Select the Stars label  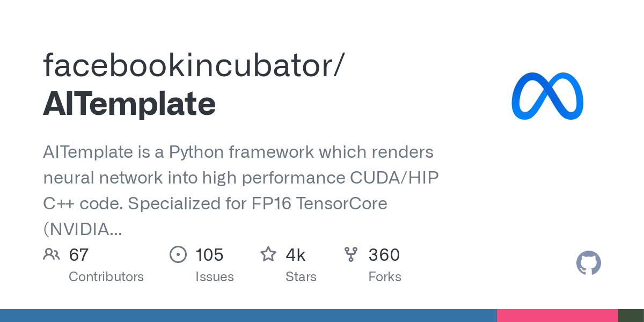(x=301, y=277)
